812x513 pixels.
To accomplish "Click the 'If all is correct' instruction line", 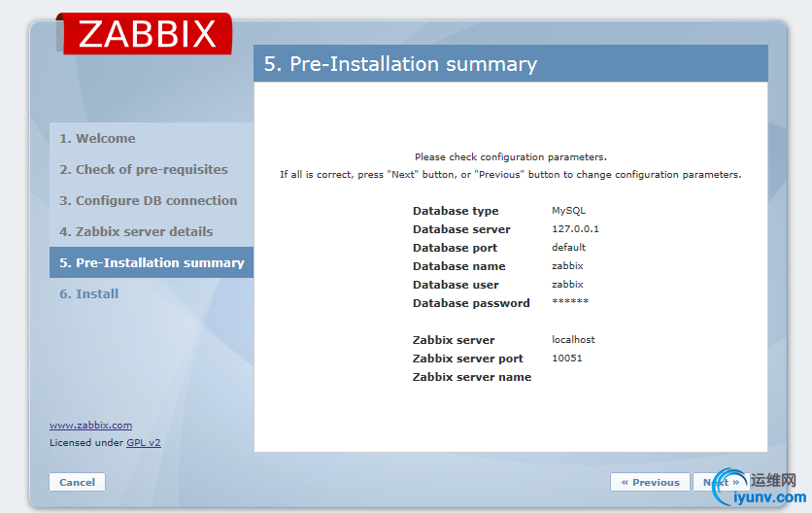I will tap(511, 175).
